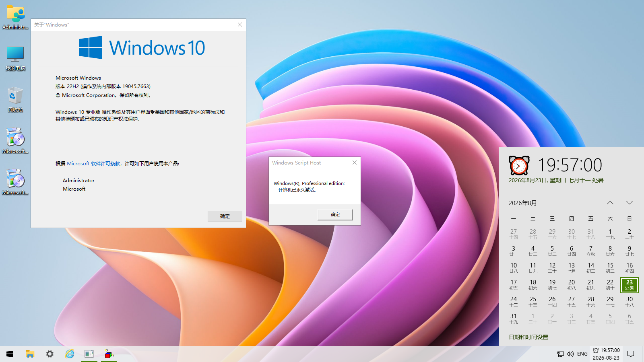
Task: Click the 2026年8月 calendar header
Action: pos(523,203)
